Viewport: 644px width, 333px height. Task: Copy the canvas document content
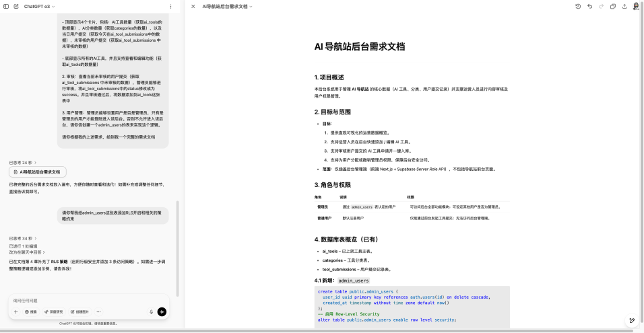(x=613, y=6)
